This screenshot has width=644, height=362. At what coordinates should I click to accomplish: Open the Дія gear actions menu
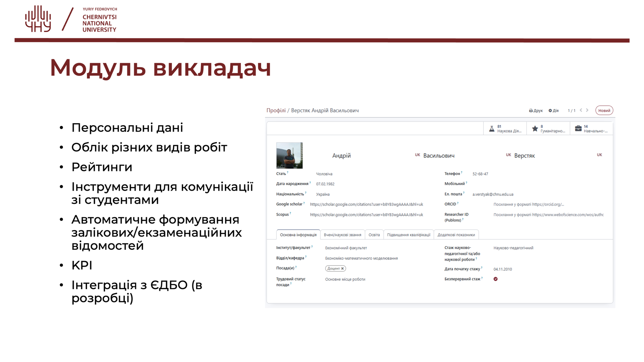click(553, 111)
